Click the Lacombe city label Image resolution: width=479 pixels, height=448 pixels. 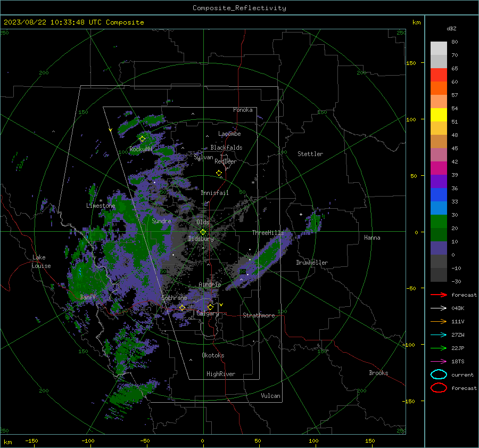229,134
